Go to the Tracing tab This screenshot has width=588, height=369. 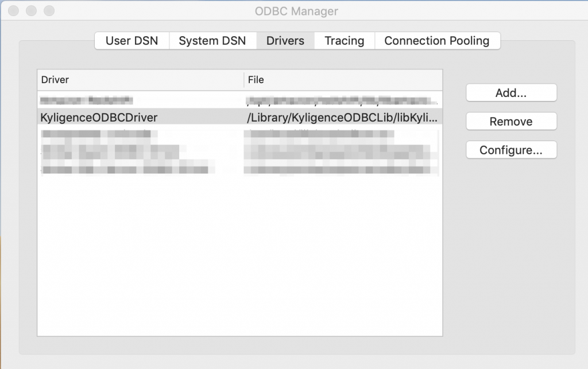pyautogui.click(x=344, y=41)
